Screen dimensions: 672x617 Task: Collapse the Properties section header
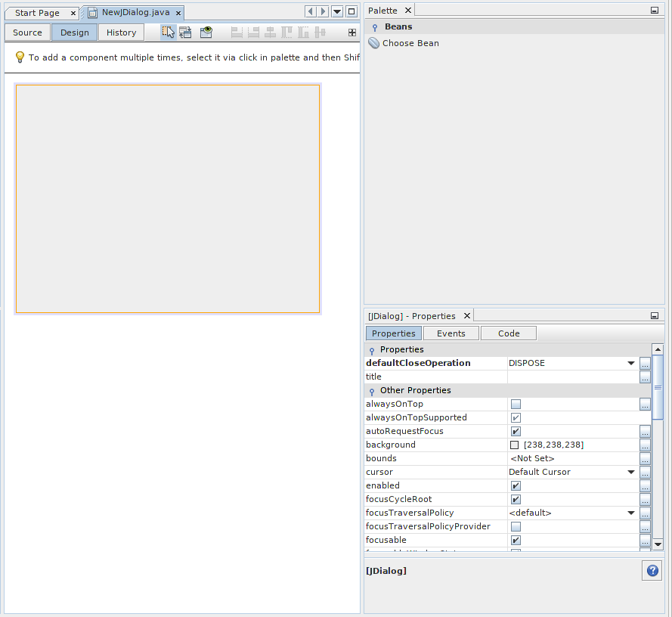point(372,350)
